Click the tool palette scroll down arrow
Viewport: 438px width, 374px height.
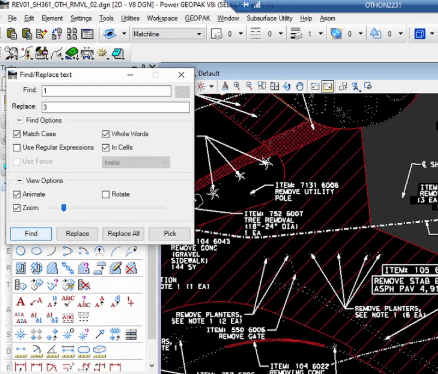(x=152, y=366)
